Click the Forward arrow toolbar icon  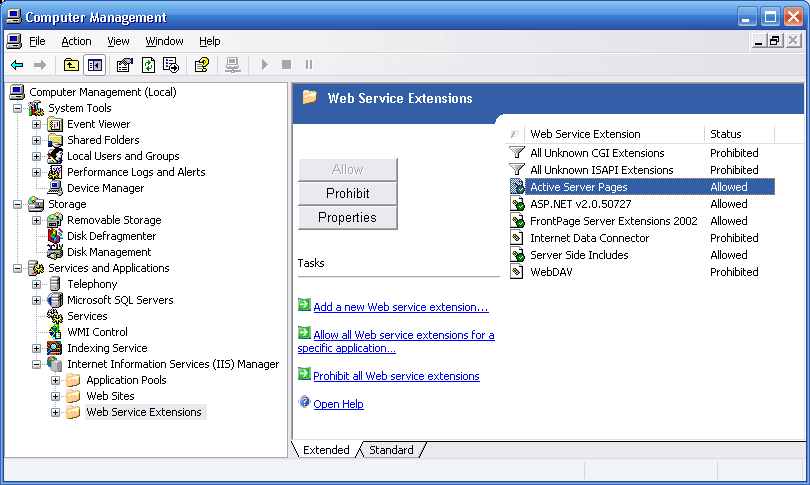(40, 65)
